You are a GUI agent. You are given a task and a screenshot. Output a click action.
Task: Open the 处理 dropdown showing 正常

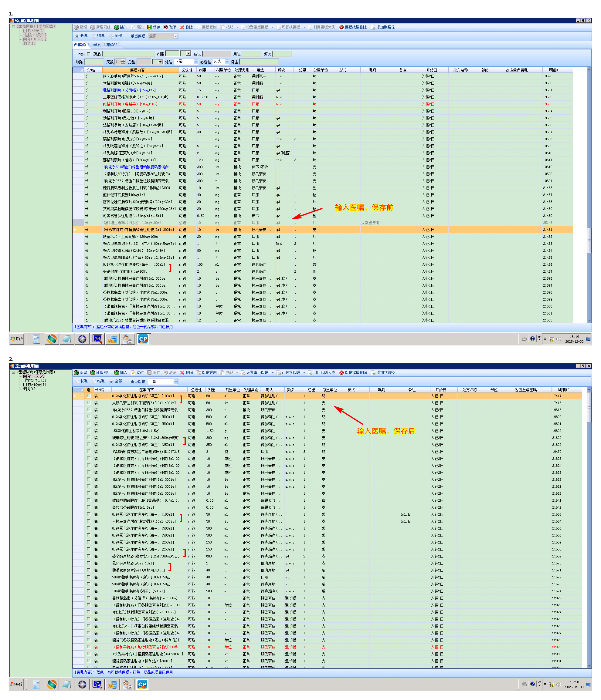(x=196, y=62)
